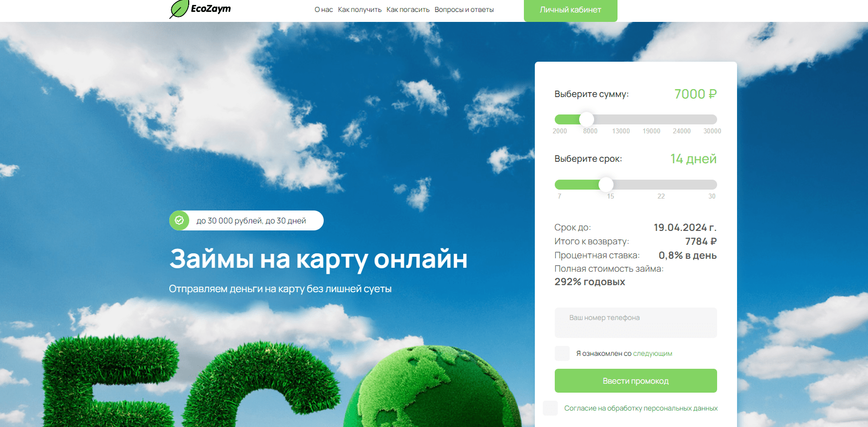Open the 'Как погасить' menu item

[408, 9]
